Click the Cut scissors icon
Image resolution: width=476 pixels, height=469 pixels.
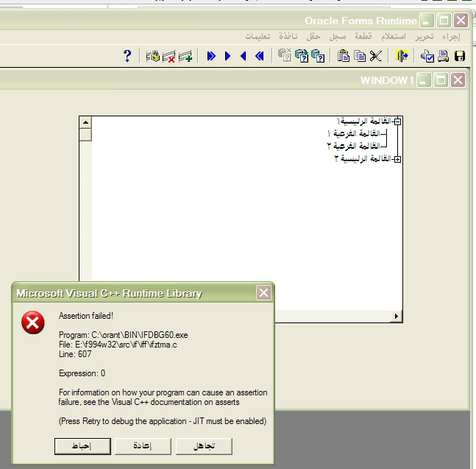pos(376,56)
